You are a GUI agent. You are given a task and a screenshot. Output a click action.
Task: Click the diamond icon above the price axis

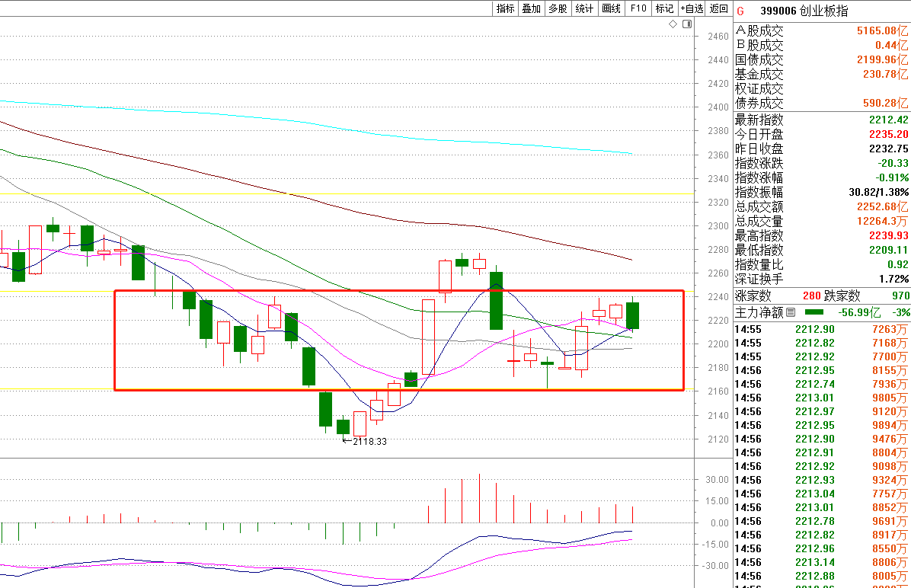[673, 24]
